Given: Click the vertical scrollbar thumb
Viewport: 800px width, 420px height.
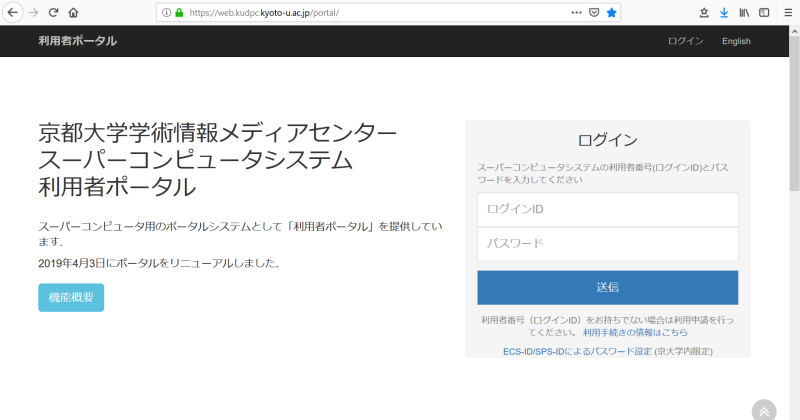Looking at the screenshot, I should (794, 114).
